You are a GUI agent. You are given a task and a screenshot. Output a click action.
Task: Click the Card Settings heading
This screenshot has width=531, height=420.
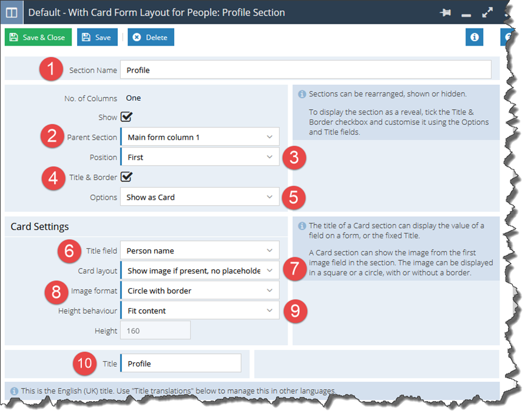tap(39, 226)
